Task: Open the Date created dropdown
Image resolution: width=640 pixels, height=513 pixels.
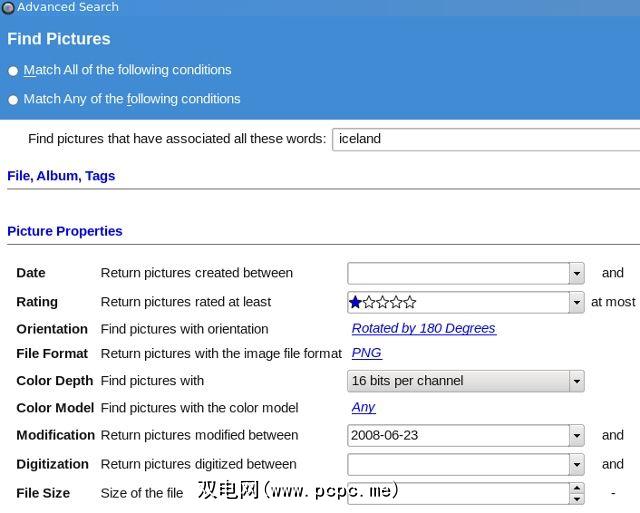Action: coord(576,273)
